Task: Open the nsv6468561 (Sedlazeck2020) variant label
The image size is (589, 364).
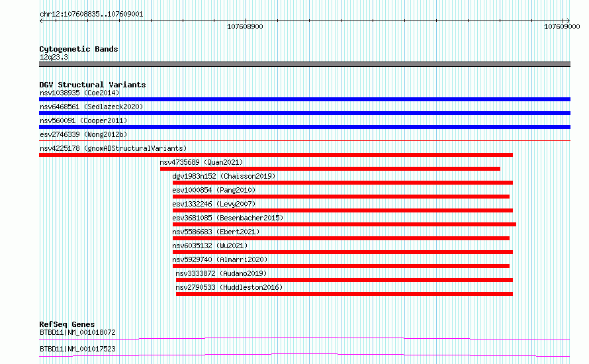Action: coord(91,107)
